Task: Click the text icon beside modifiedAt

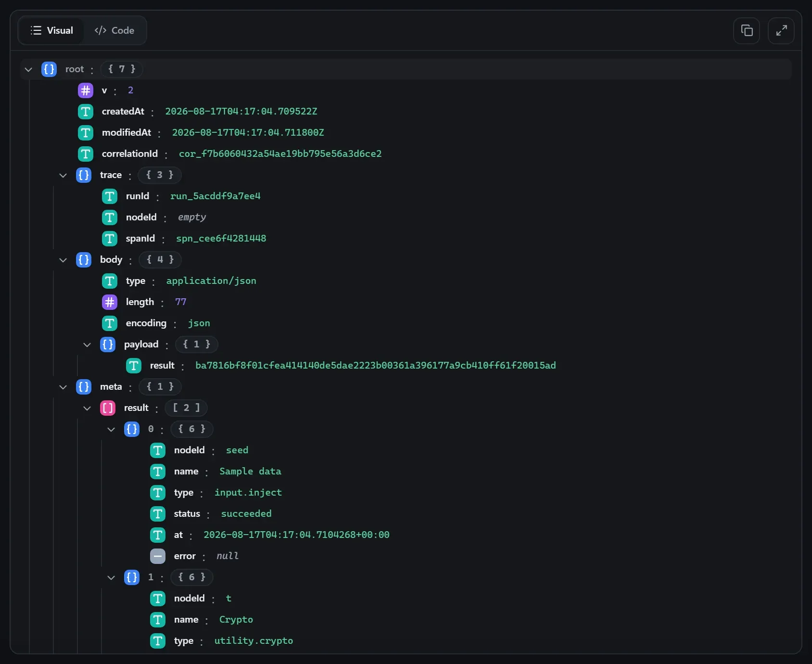Action: pyautogui.click(x=86, y=133)
